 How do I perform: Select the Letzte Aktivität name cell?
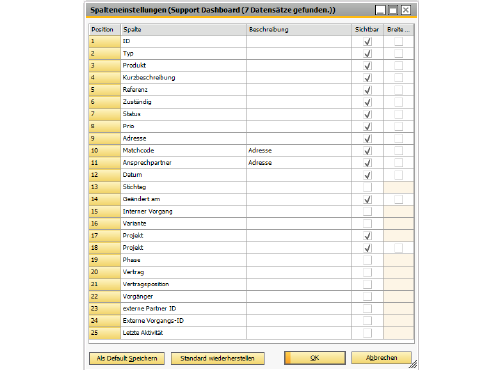(x=183, y=333)
